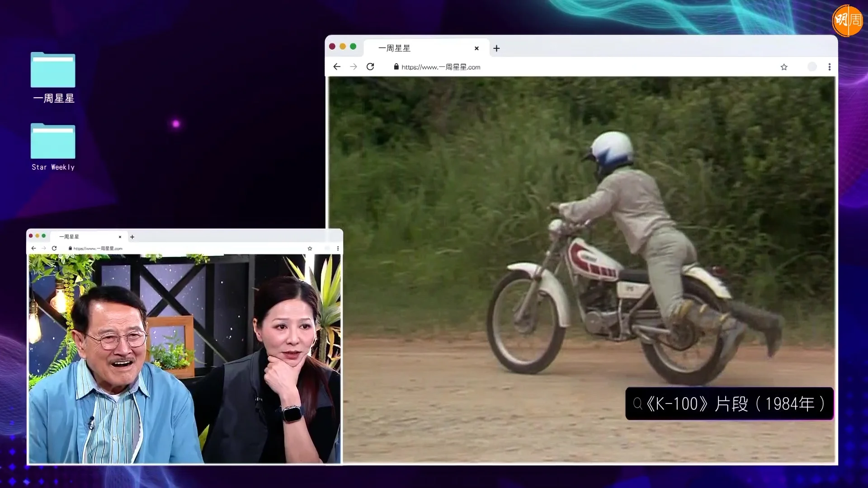Click the yellow minimize button of small browser
Image resolution: width=868 pixels, height=488 pixels.
point(38,236)
